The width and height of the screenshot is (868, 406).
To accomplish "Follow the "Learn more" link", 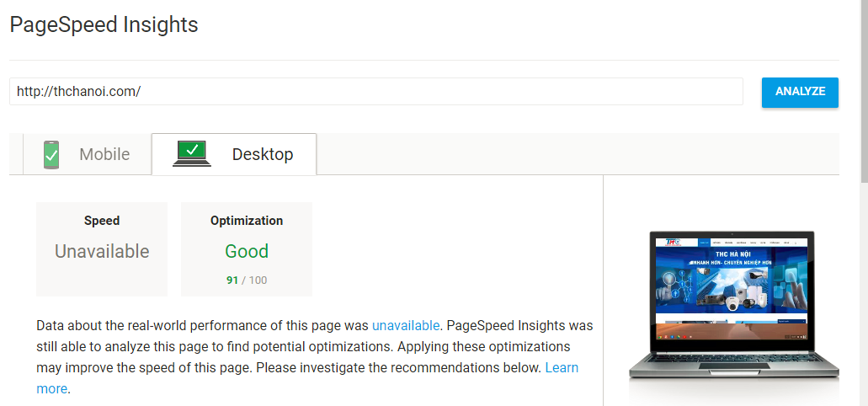I will (307, 377).
